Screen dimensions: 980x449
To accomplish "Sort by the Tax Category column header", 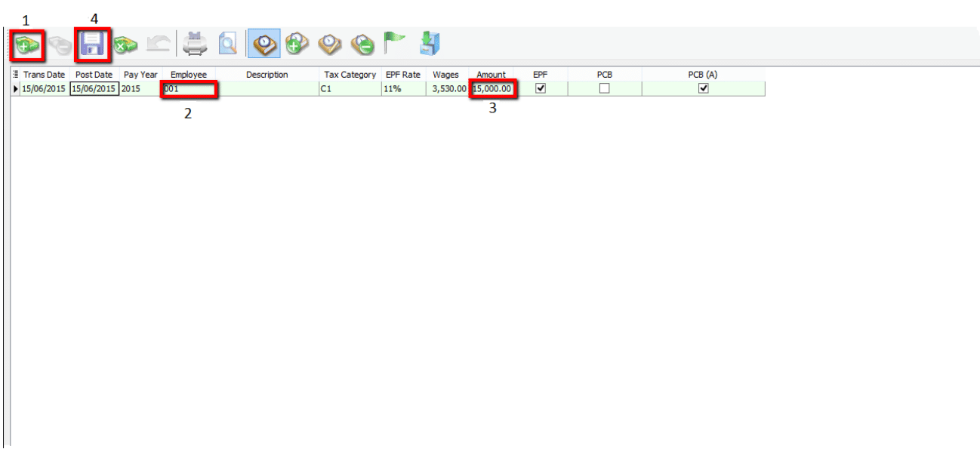I will point(350,75).
